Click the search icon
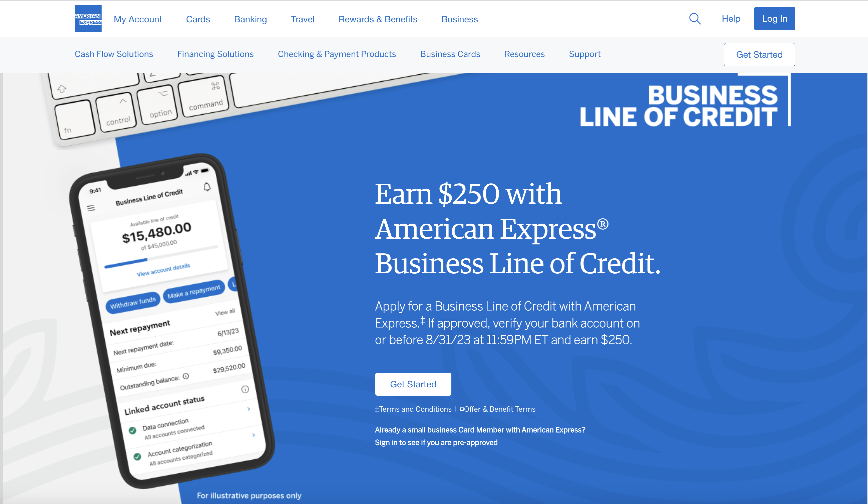This screenshot has height=504, width=868. point(695,18)
